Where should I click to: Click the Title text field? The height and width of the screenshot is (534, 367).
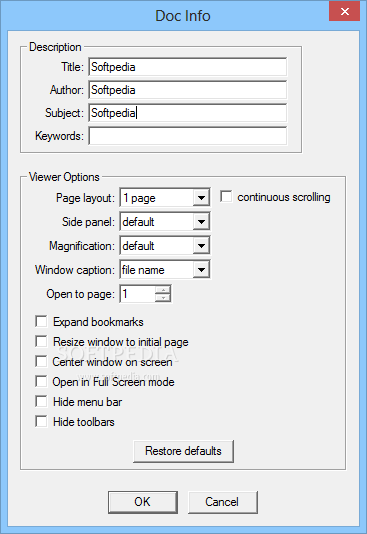click(188, 67)
